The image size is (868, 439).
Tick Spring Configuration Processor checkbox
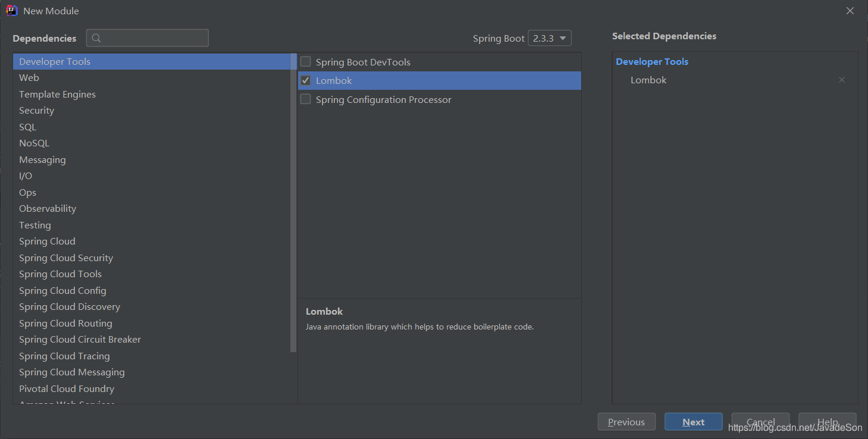306,99
